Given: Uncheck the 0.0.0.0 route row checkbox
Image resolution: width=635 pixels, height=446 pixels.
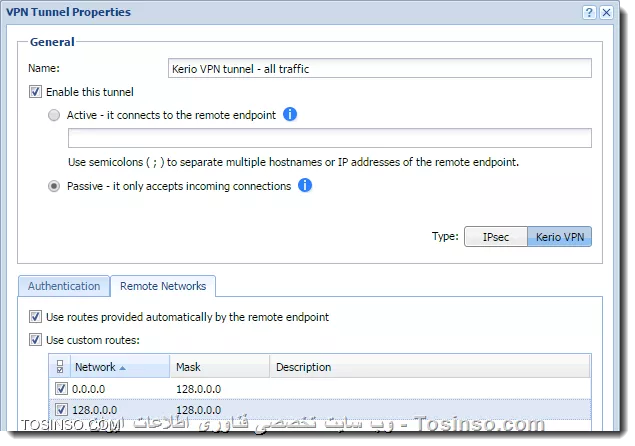Looking at the screenshot, I should pos(61,388).
